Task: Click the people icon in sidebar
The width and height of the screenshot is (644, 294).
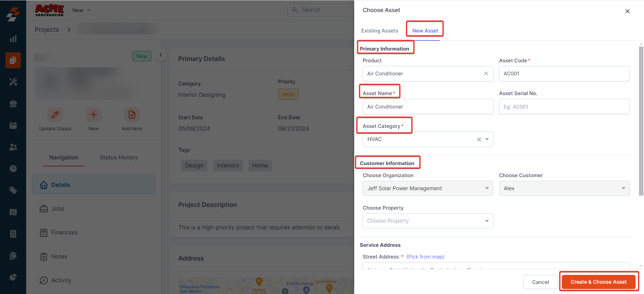Action: click(x=13, y=147)
